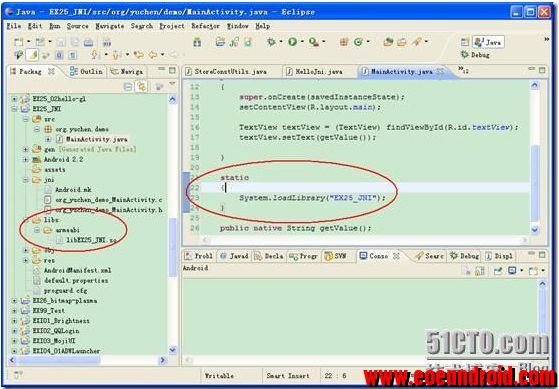This screenshot has height=389, width=559.
Task: Click the Search flashlight toolbar icon
Action: click(x=416, y=42)
